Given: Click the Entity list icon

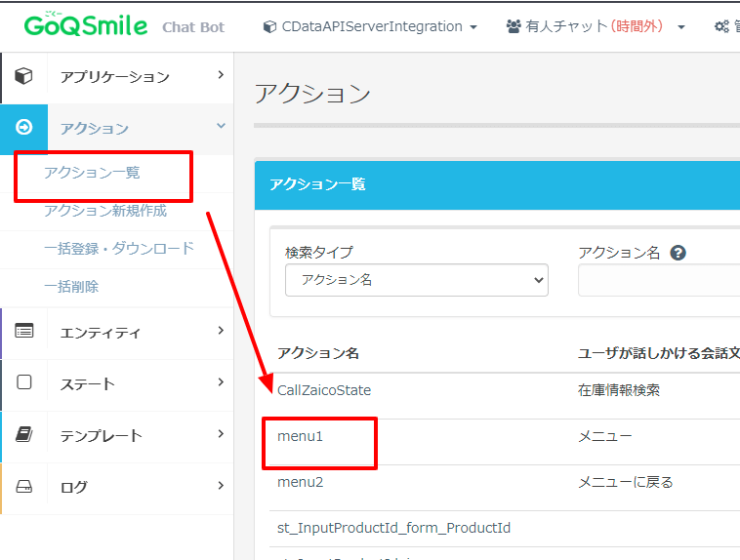Looking at the screenshot, I should 24,332.
